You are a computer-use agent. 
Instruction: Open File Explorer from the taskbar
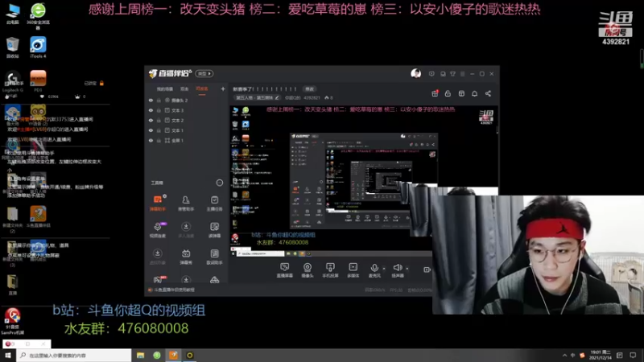tap(140, 355)
